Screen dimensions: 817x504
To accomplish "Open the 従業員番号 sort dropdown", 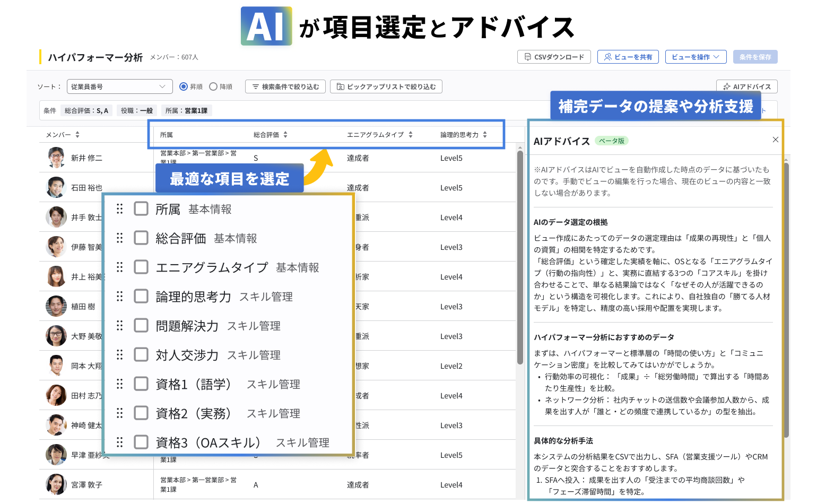I will [119, 86].
